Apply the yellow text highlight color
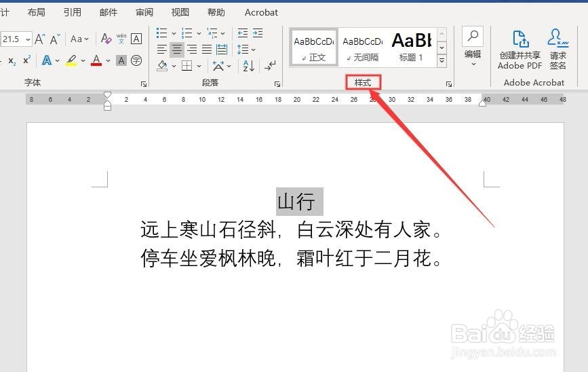 (71, 60)
